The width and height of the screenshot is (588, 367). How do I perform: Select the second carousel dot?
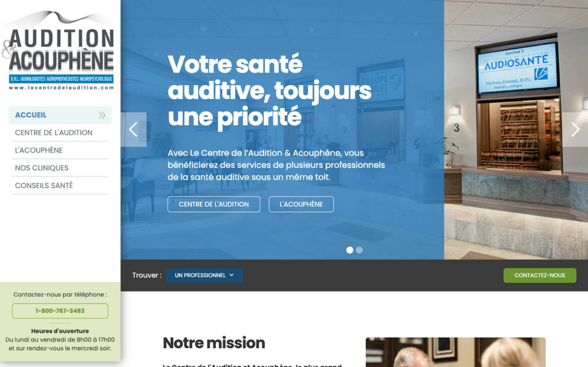click(x=359, y=250)
